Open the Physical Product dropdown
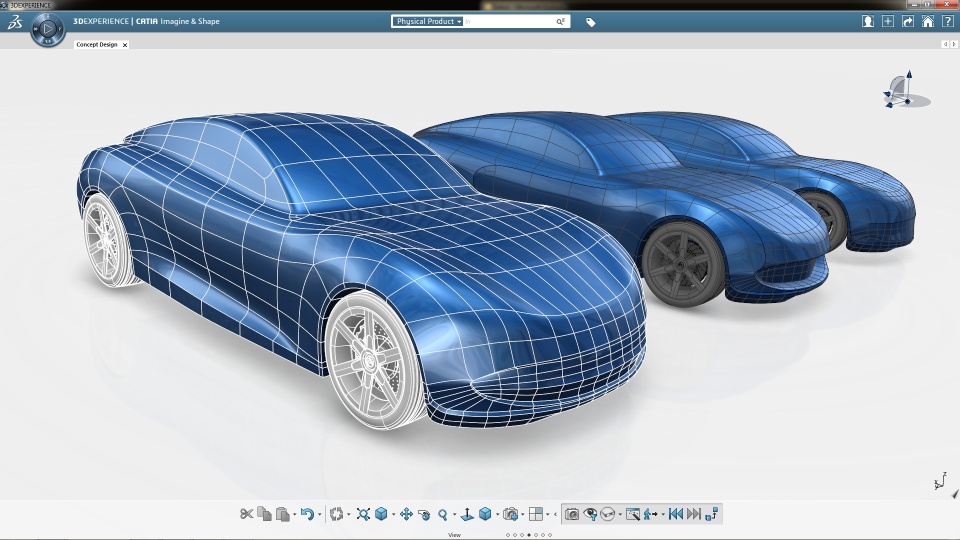The width and height of the screenshot is (960, 540). (429, 21)
